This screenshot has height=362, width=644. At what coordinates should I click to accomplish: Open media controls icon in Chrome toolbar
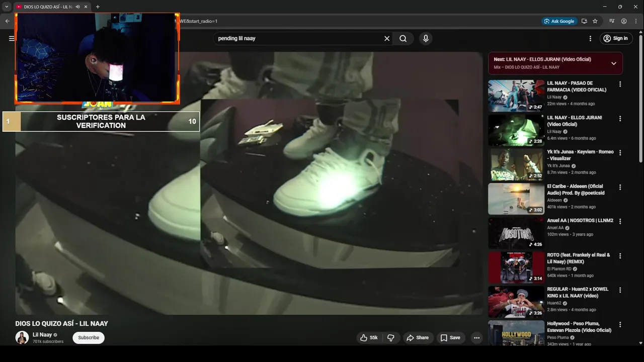611,21
